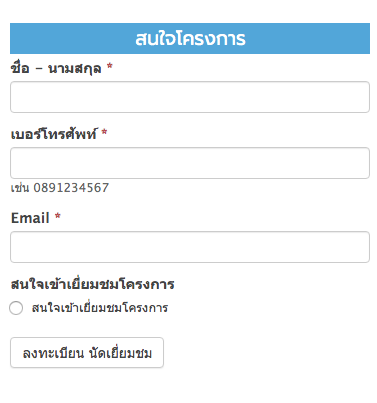
Task: Activate the first text box under the header
Action: point(190,97)
